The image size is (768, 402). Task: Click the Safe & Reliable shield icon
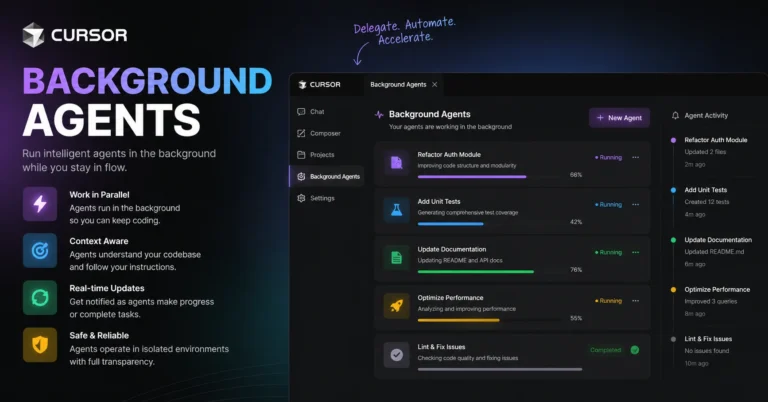click(x=40, y=345)
